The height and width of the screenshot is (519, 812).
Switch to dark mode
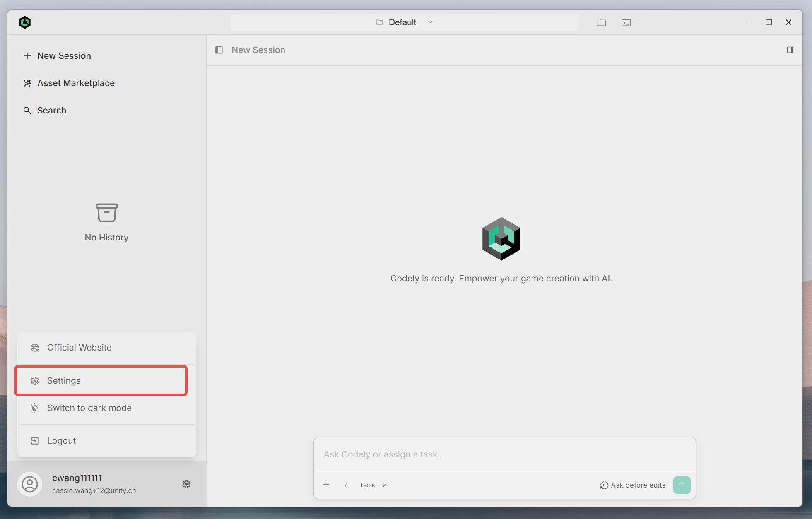107,408
